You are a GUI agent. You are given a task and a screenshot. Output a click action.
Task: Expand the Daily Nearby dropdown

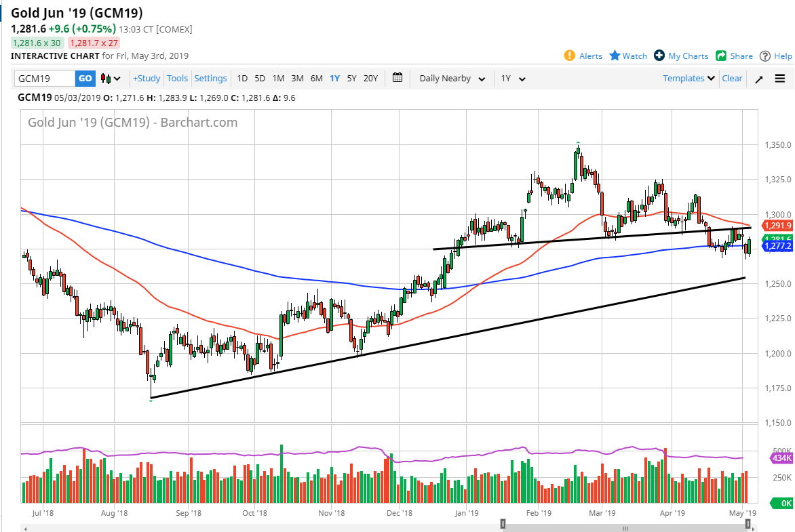pos(452,79)
